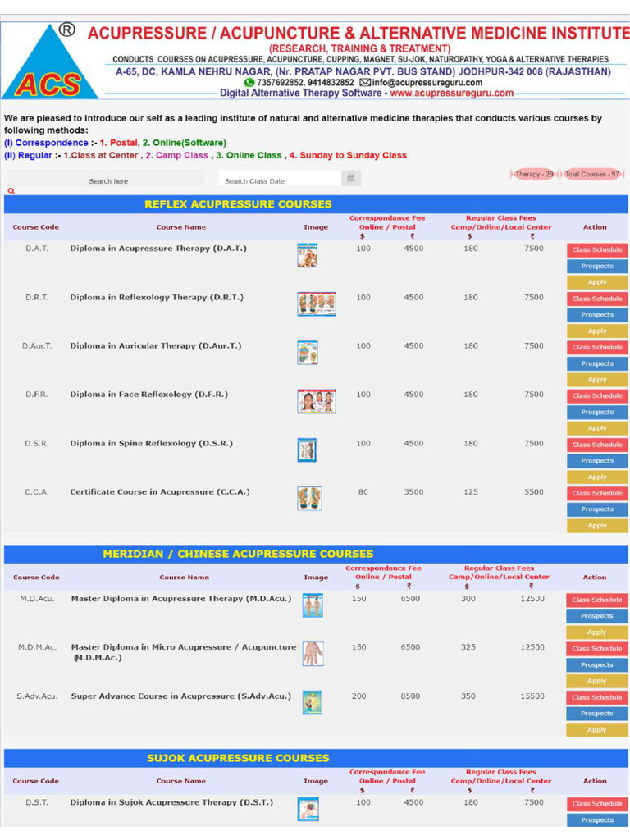
Task: Open the M.D.M.Ac. hand image thumbnail
Action: 313,654
